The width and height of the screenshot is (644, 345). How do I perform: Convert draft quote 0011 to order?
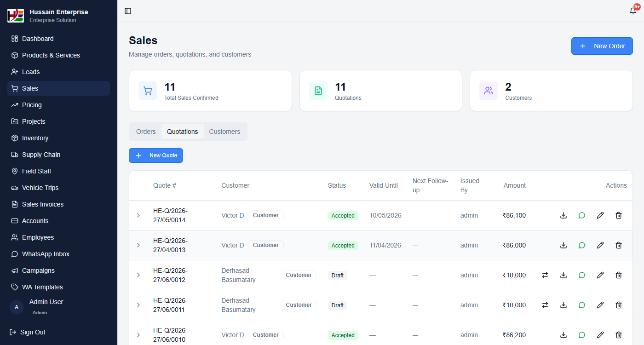545,305
